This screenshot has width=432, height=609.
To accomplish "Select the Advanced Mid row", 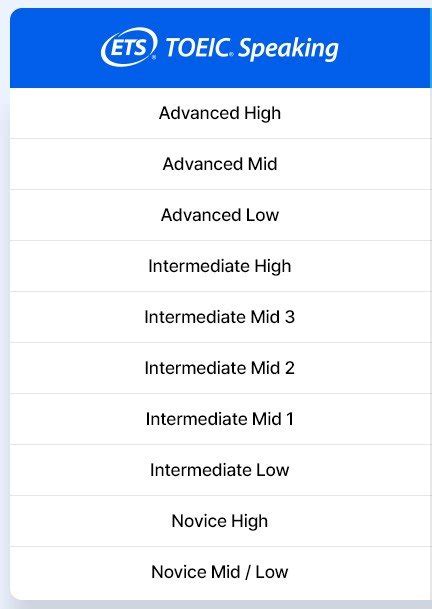I will [x=221, y=164].
